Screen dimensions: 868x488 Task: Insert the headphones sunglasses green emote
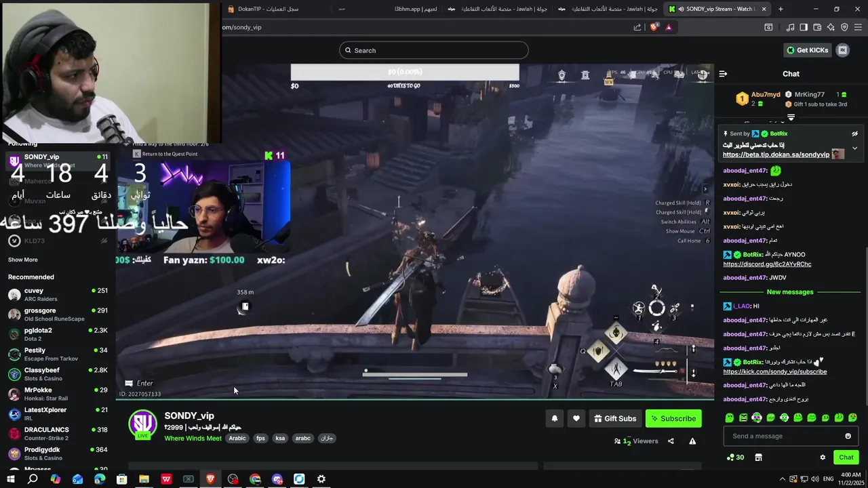[x=757, y=418]
